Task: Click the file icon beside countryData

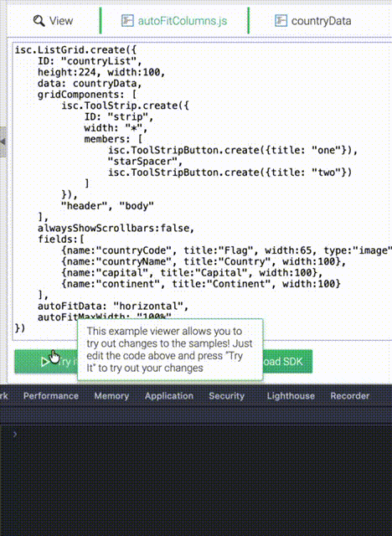Action: click(281, 20)
